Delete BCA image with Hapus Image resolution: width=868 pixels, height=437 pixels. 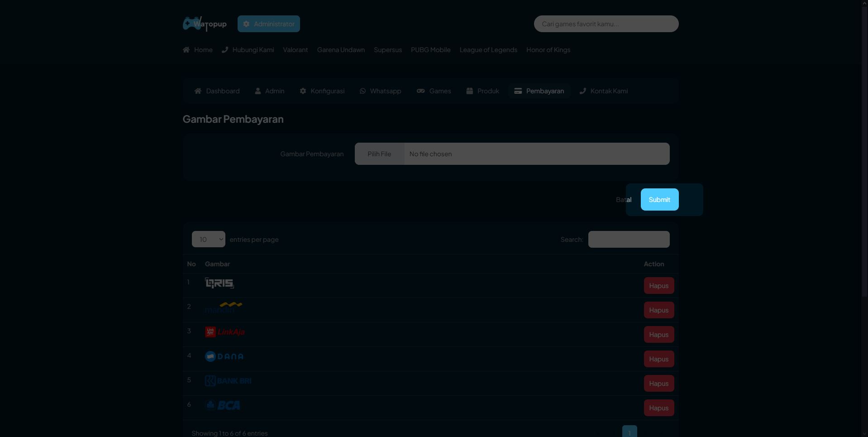pyautogui.click(x=659, y=408)
